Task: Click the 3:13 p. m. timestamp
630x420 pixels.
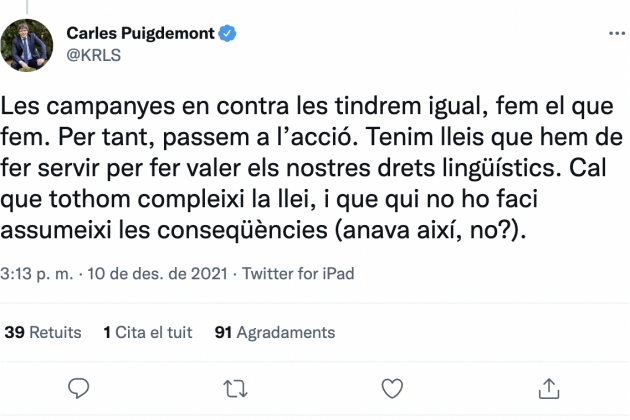Action: 37,274
